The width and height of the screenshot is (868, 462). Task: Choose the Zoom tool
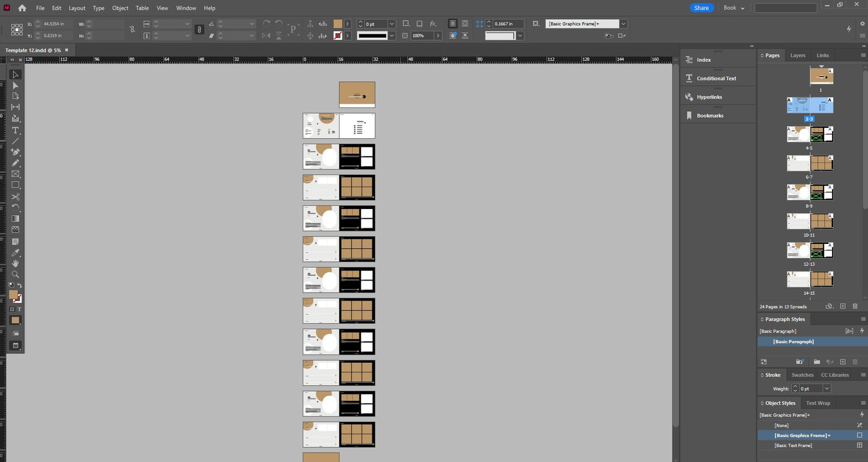(16, 274)
